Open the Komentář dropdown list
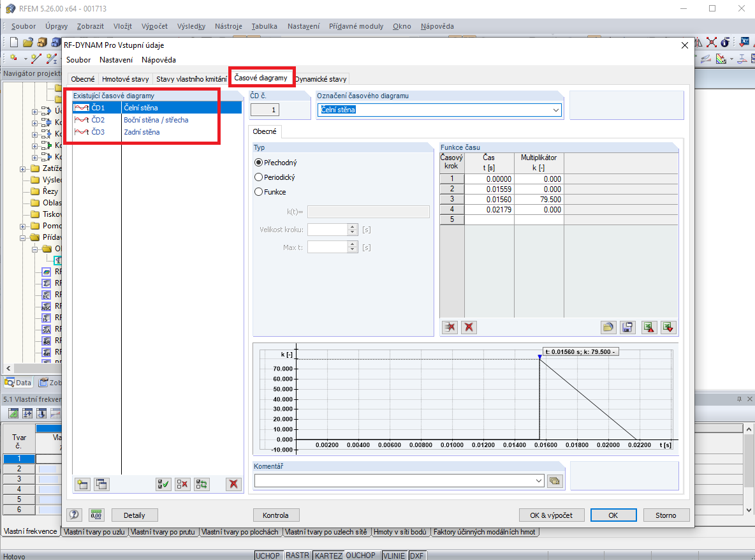Viewport: 755px width, 560px height. coord(539,480)
